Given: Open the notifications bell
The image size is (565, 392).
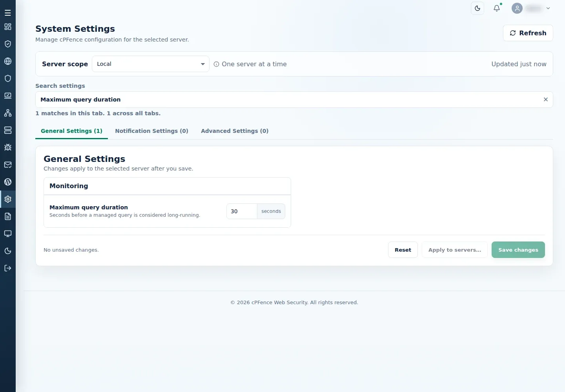Looking at the screenshot, I should (x=497, y=8).
